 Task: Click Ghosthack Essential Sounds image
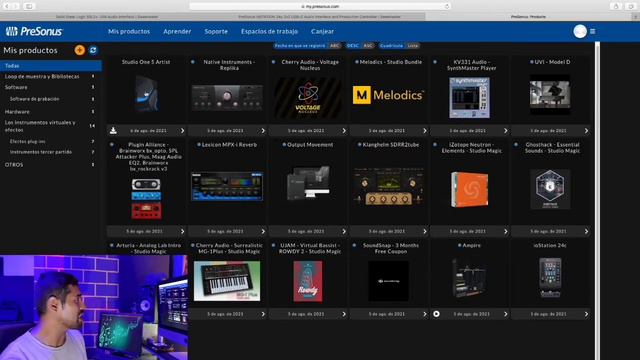coord(550,189)
